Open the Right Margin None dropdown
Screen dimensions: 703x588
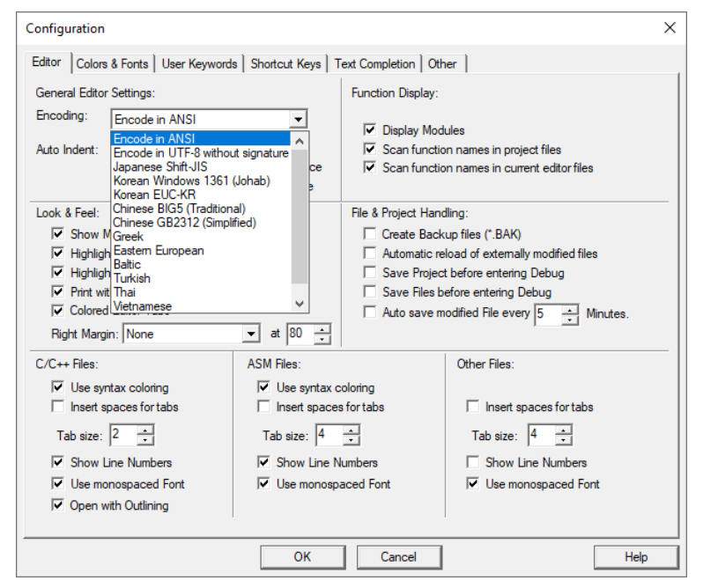pyautogui.click(x=251, y=334)
